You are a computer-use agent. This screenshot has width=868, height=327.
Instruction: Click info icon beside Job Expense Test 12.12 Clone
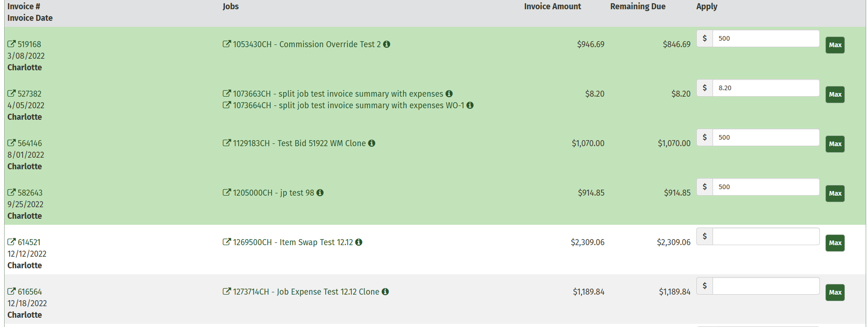(x=385, y=292)
